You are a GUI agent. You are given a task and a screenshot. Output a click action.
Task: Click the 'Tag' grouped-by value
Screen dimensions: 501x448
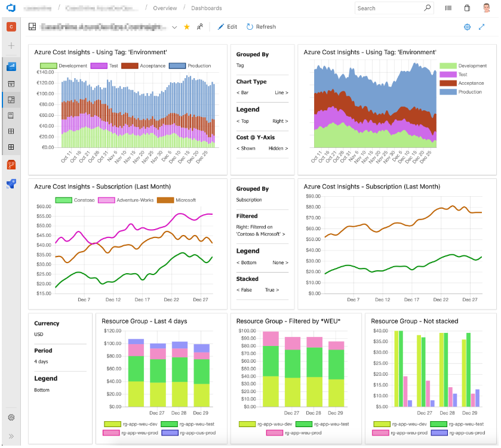coord(240,66)
